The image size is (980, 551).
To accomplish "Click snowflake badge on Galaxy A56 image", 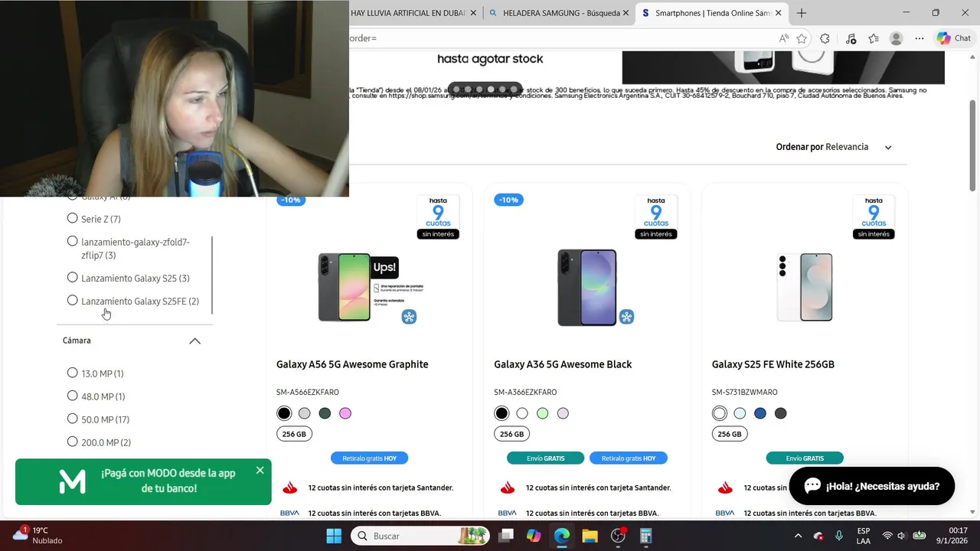I will coord(409,317).
